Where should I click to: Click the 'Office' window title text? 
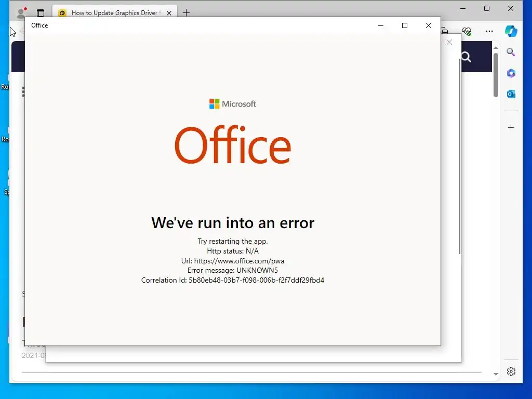39,25
